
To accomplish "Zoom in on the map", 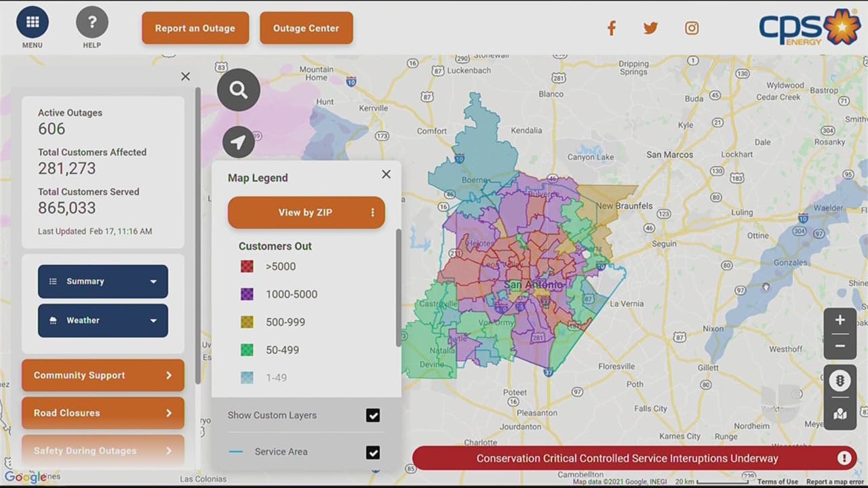I will point(840,320).
